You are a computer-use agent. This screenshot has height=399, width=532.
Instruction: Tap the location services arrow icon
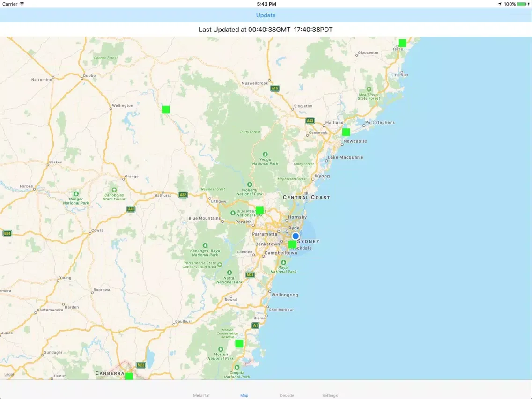pyautogui.click(x=499, y=4)
